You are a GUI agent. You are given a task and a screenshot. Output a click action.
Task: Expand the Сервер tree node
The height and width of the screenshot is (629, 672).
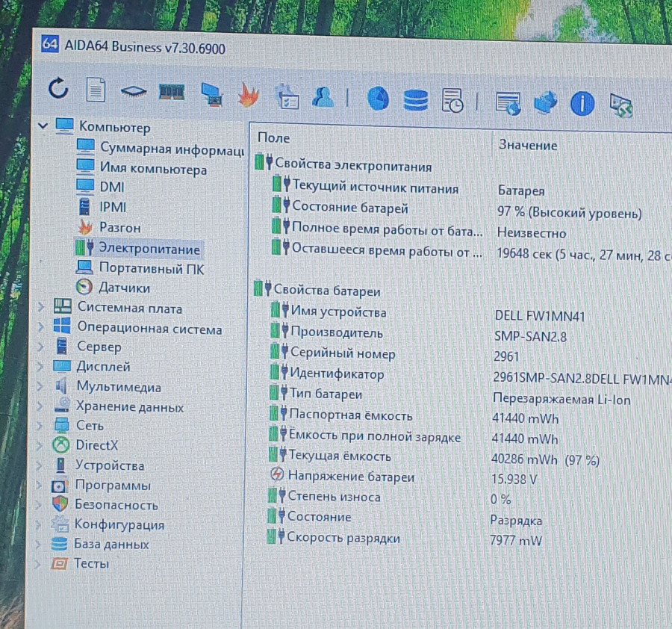(40, 347)
